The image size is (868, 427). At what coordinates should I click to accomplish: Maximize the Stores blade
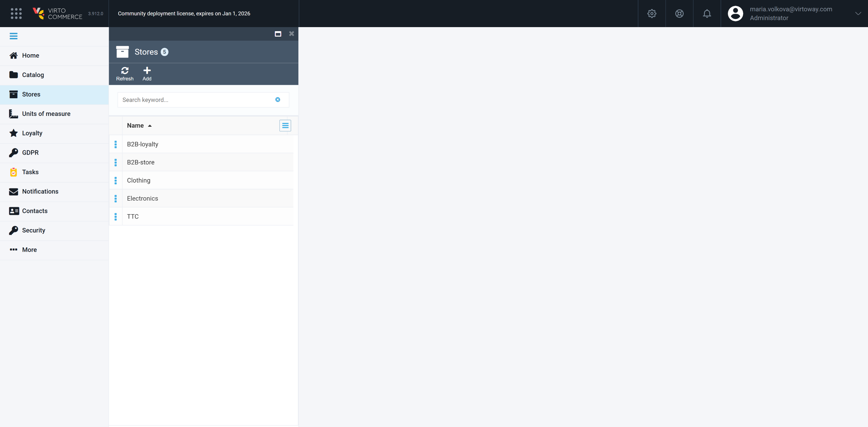coord(278,34)
